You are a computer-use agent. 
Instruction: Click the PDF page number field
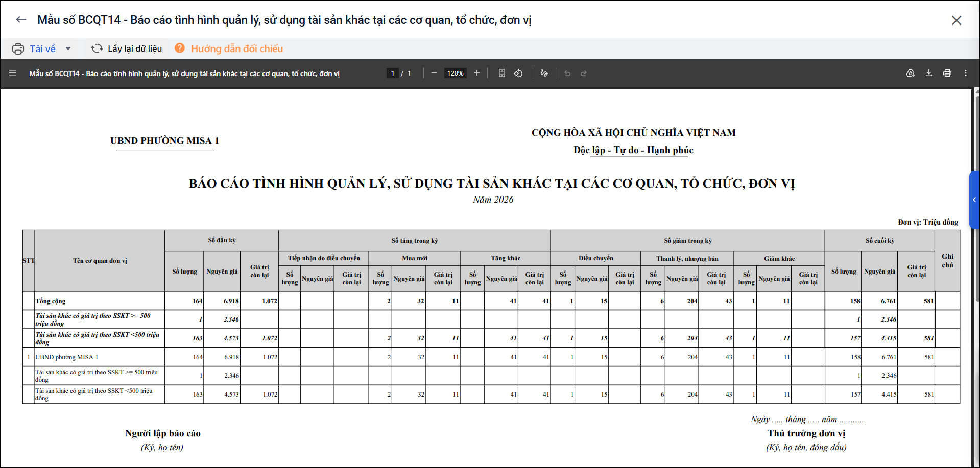click(392, 73)
